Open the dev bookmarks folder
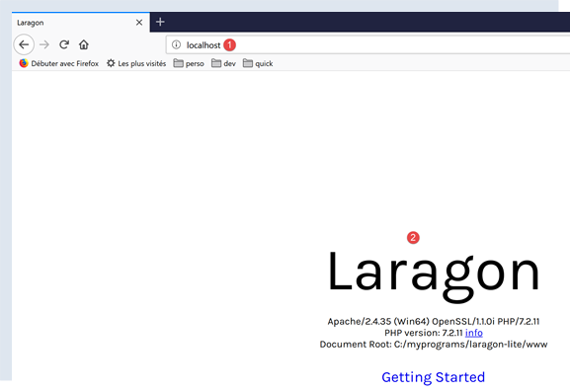 (x=223, y=63)
